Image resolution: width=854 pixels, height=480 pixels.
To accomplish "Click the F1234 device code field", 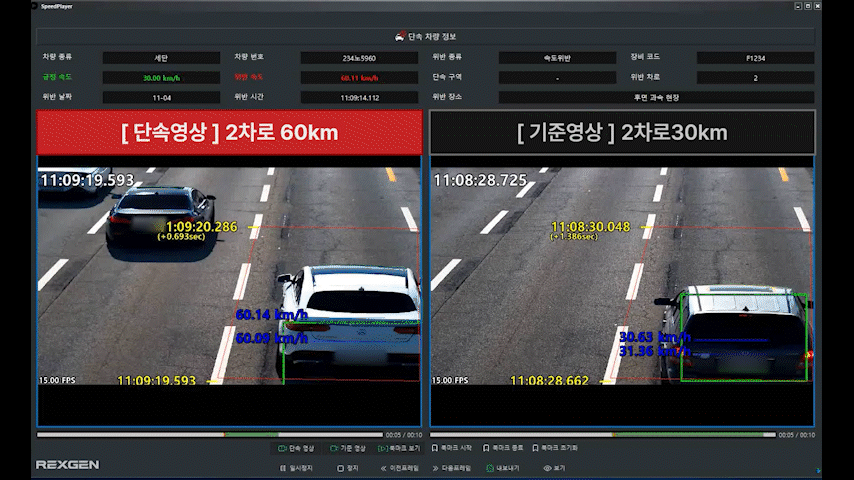I will click(755, 58).
